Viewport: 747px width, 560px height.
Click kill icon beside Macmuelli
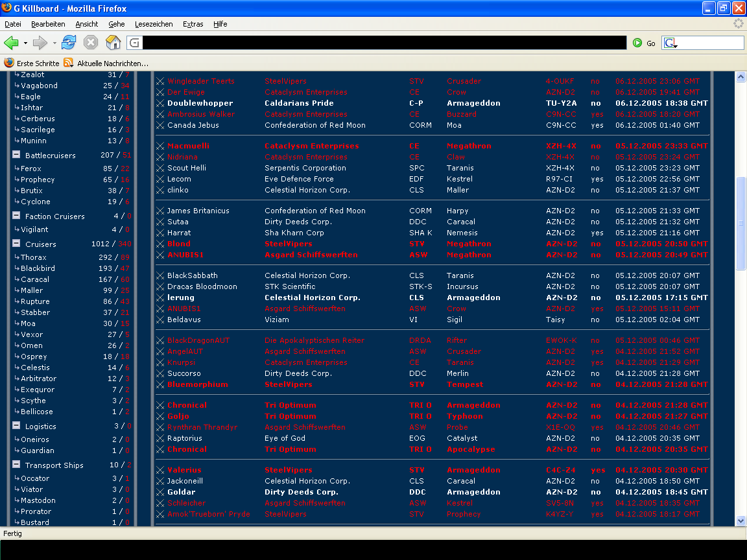coord(160,146)
